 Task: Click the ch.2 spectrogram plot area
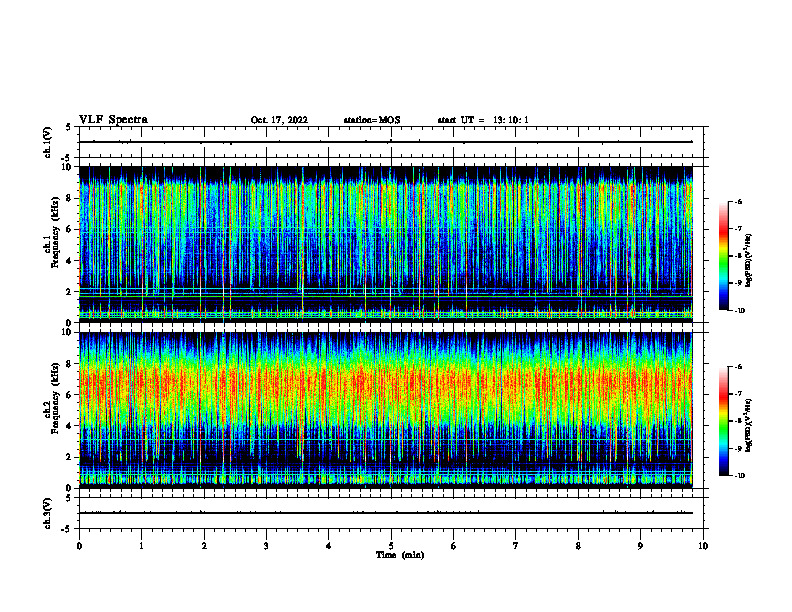click(386, 410)
